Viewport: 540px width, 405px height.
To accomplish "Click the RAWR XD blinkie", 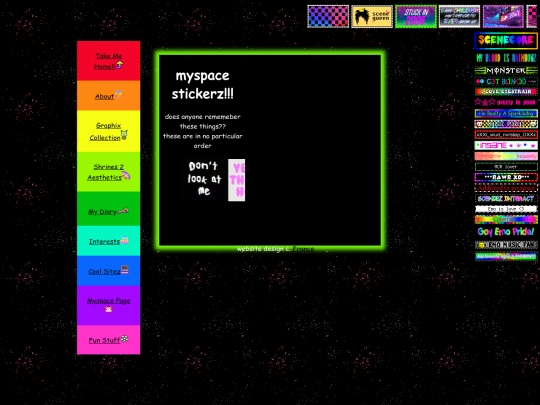I will pyautogui.click(x=506, y=177).
